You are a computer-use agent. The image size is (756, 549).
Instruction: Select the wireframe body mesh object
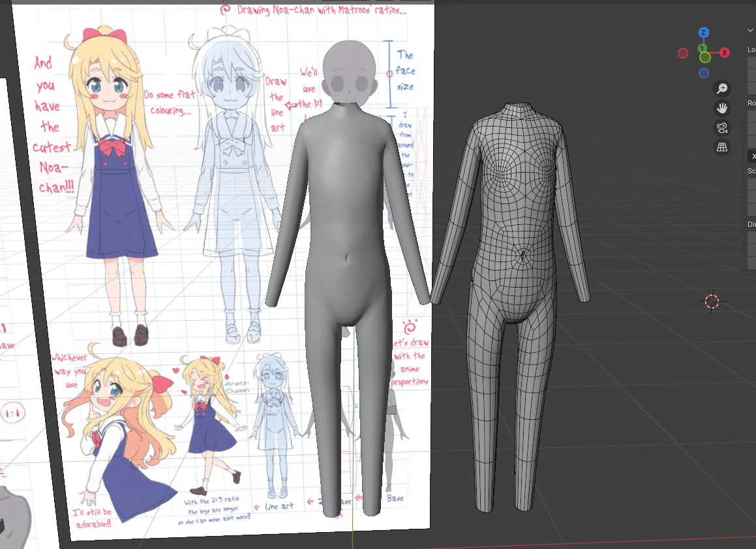pyautogui.click(x=511, y=308)
